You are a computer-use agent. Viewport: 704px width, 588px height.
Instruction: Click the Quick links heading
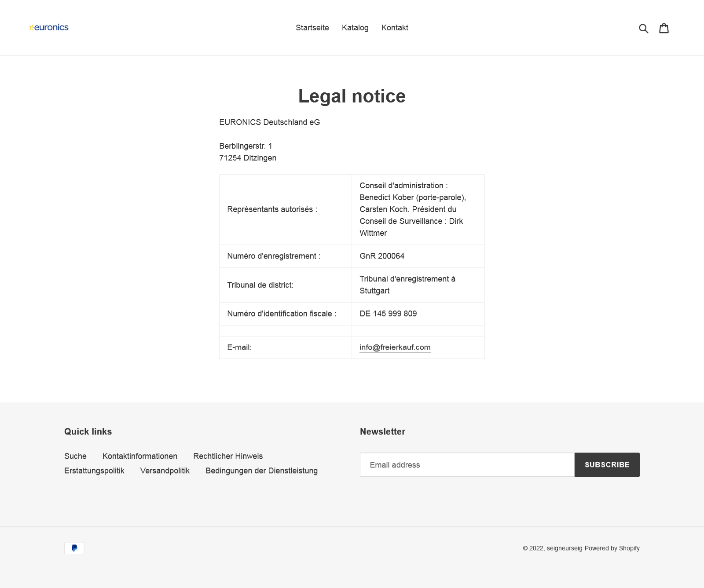88,431
